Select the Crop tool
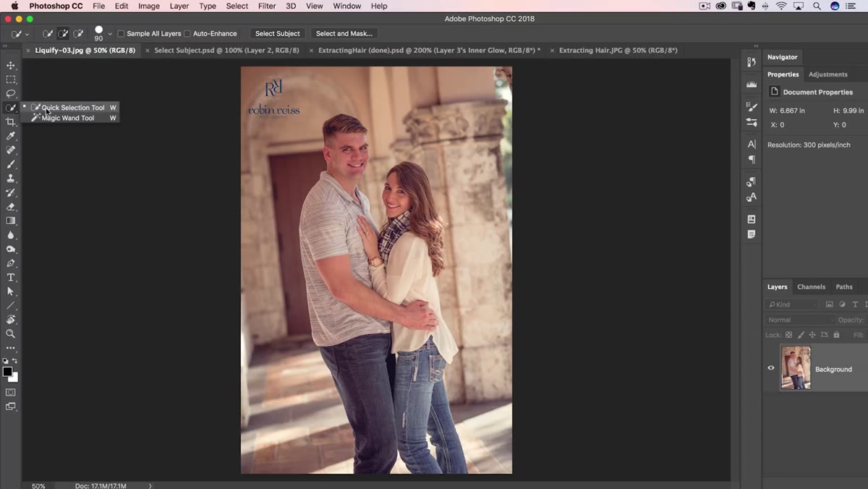The height and width of the screenshot is (489, 868). point(11,122)
